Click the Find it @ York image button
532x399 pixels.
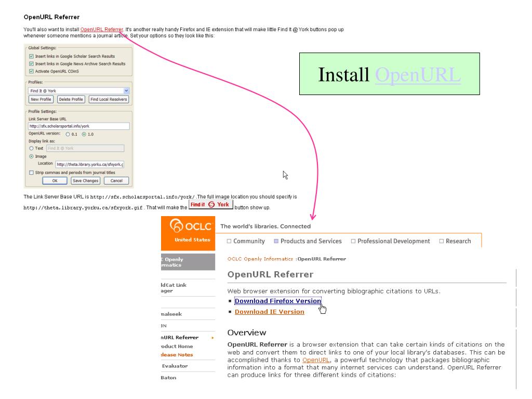tap(211, 205)
